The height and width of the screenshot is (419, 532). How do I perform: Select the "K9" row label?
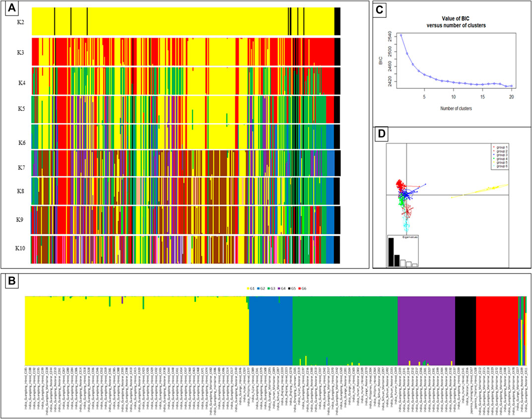[20, 219]
